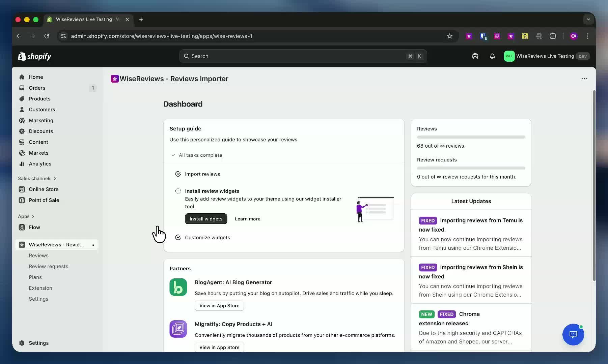Go back in browser history
The height and width of the screenshot is (364, 608).
19,36
